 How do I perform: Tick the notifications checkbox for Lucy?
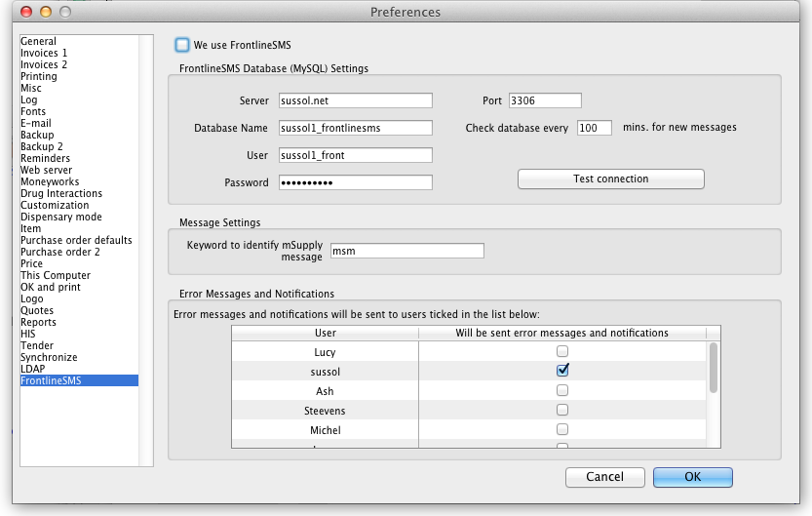coord(561,351)
